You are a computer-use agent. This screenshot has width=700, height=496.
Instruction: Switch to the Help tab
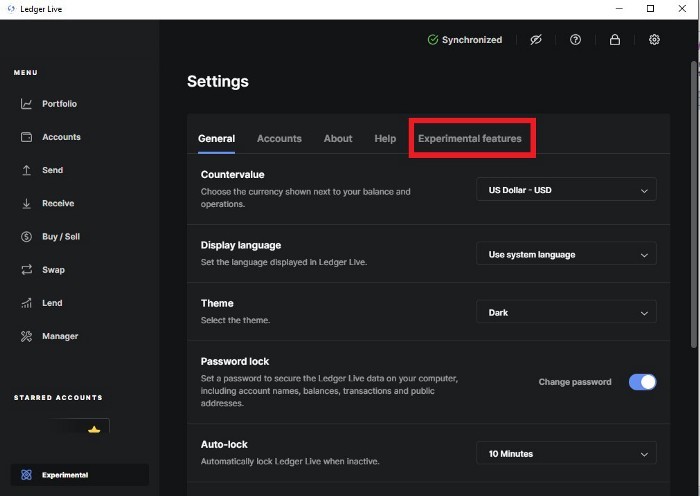coord(385,138)
